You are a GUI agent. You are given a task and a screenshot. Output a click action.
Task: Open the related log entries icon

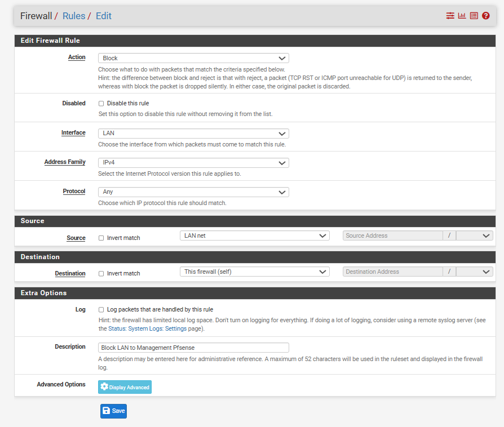pyautogui.click(x=474, y=16)
